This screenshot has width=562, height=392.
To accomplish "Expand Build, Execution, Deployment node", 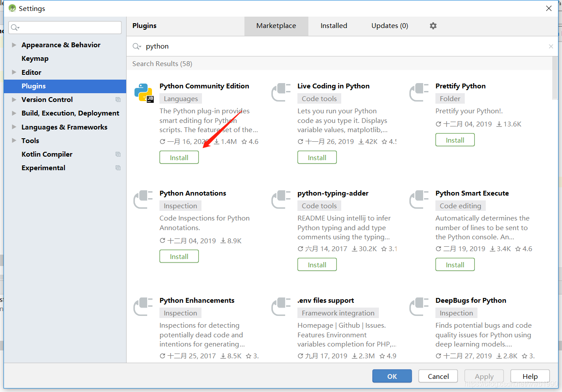I will (14, 113).
